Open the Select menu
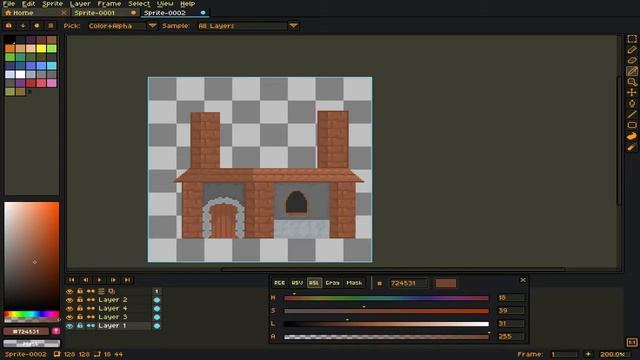The width and height of the screenshot is (640, 360). [139, 4]
